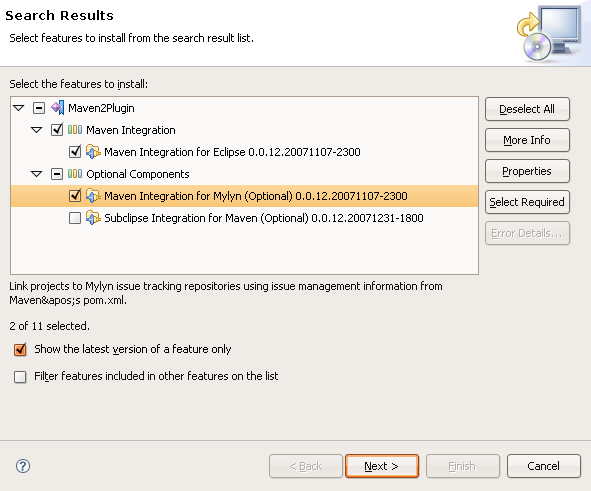Open help via the question mark icon
The height and width of the screenshot is (491, 591).
pos(23,466)
